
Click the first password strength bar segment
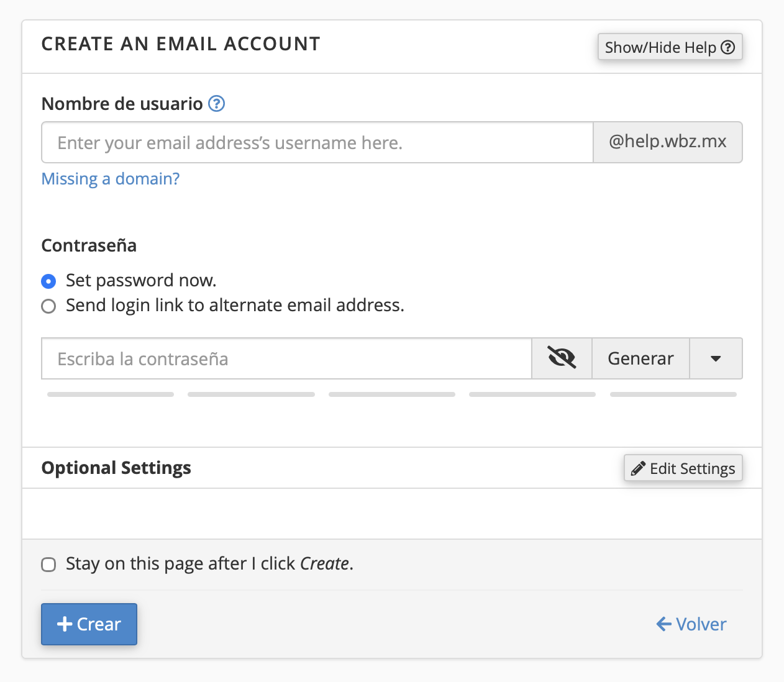point(111,394)
